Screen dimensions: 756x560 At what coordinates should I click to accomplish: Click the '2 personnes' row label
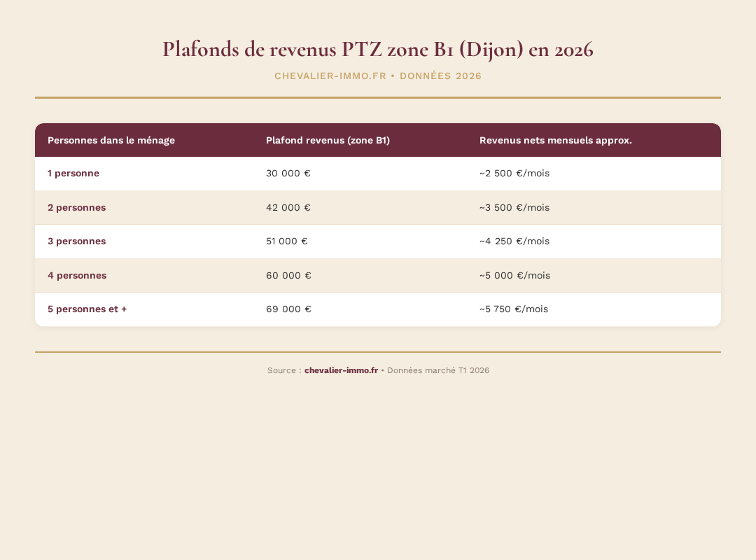[77, 208]
